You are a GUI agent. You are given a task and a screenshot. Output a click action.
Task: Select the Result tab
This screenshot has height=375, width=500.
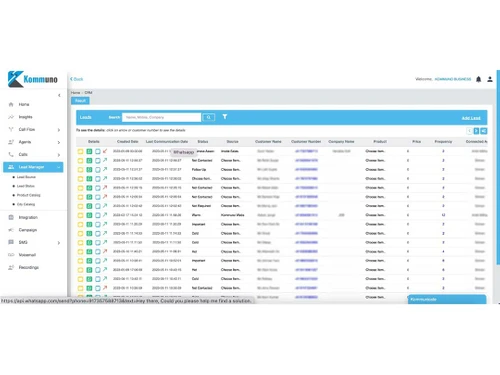click(80, 101)
